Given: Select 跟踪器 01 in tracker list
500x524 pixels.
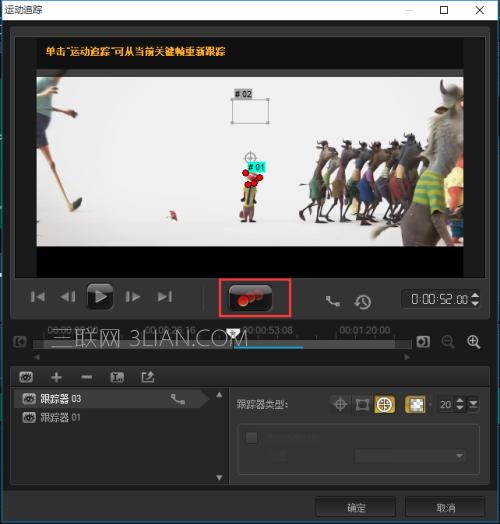Looking at the screenshot, I should pyautogui.click(x=114, y=417).
